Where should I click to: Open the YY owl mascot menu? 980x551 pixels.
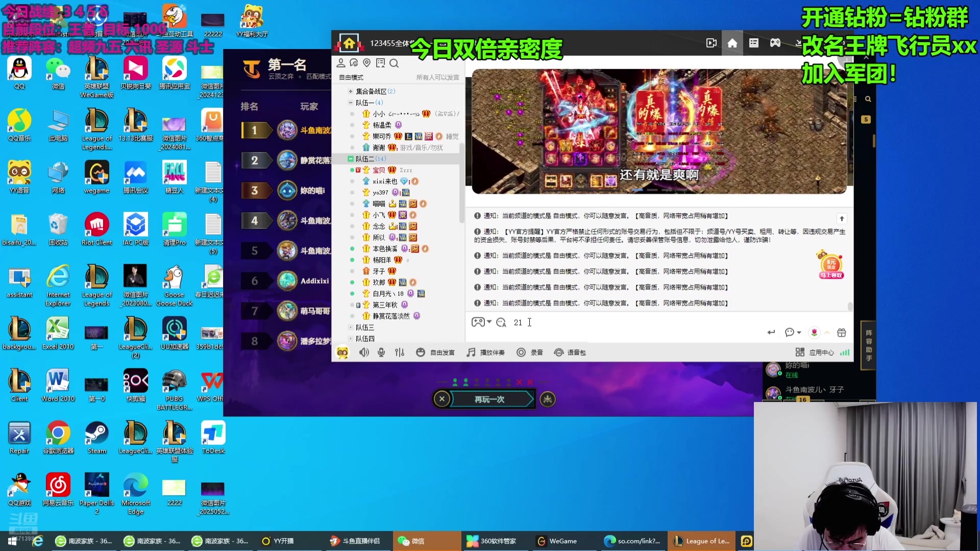(x=342, y=353)
